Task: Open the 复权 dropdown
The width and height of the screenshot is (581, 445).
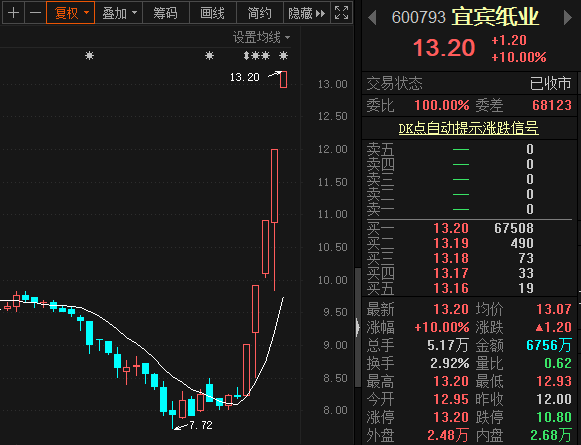Action: click(x=70, y=13)
